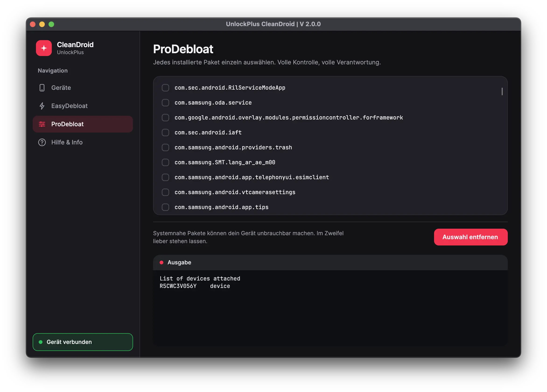Click the green dot in Gerät verbunden status

point(41,342)
